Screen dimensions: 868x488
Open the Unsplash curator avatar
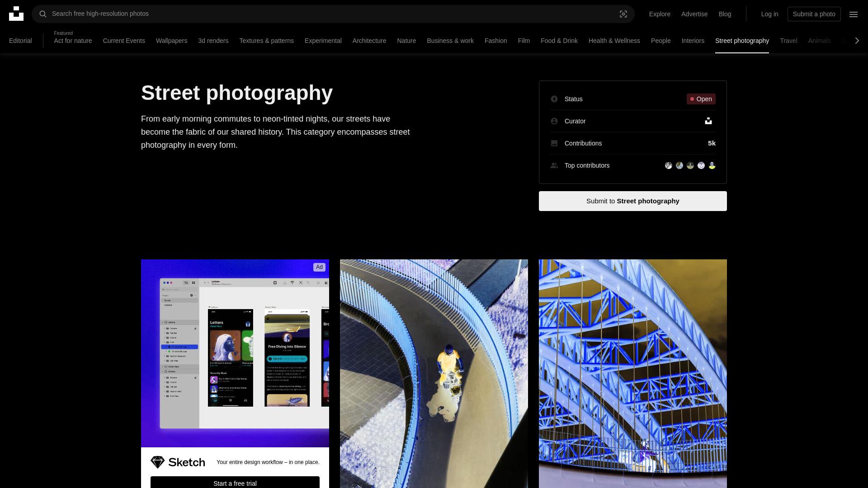[x=708, y=121]
